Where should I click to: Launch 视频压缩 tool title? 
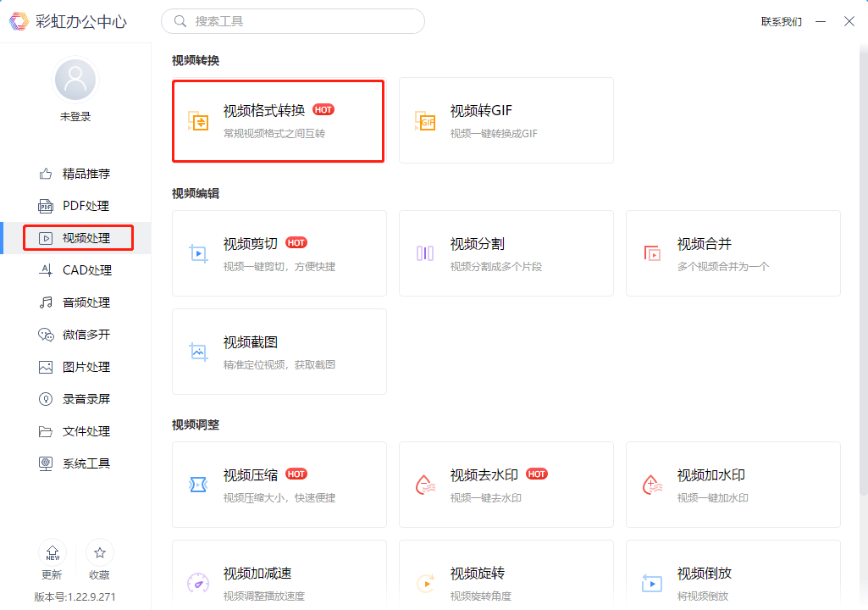(250, 475)
